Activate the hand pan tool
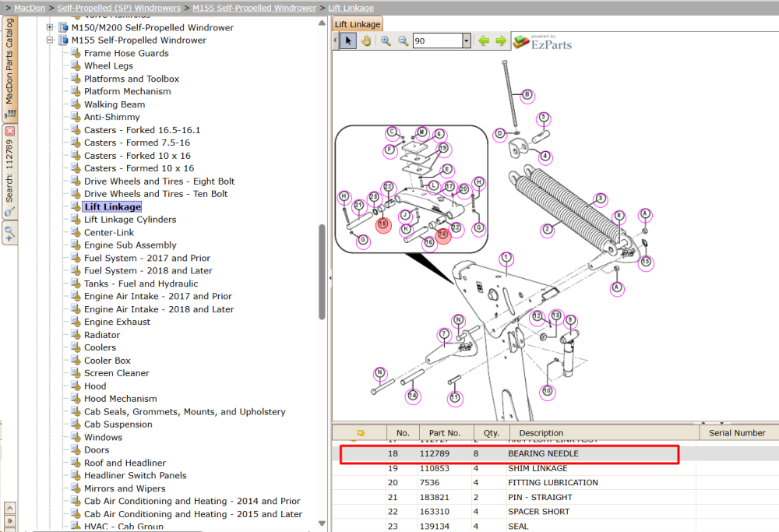Viewport: 779px width, 532px height. tap(366, 41)
